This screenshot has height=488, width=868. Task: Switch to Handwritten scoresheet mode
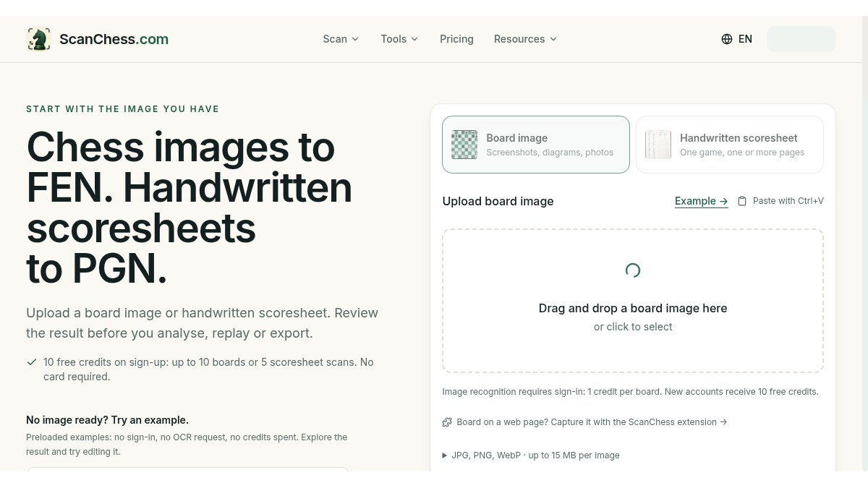[730, 145]
